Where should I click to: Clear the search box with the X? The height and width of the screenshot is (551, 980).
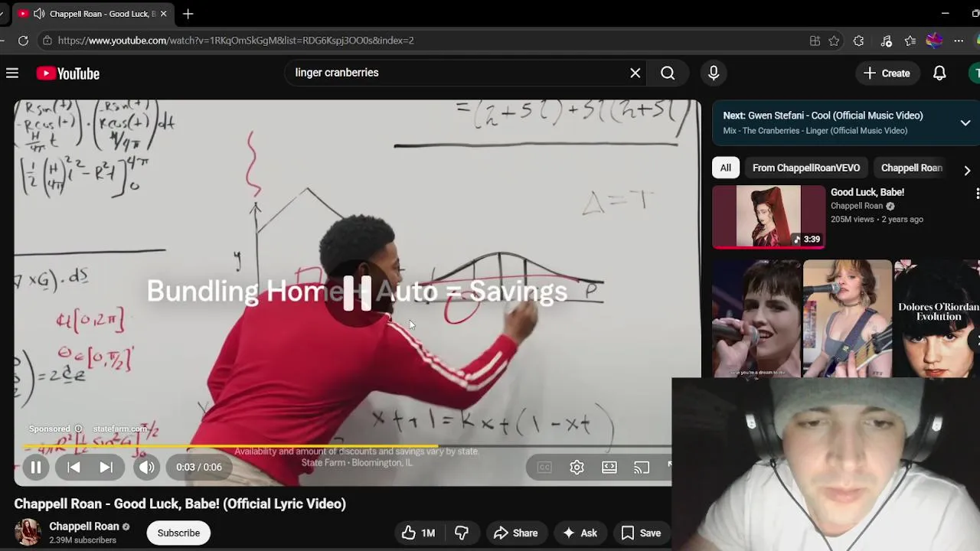[635, 73]
